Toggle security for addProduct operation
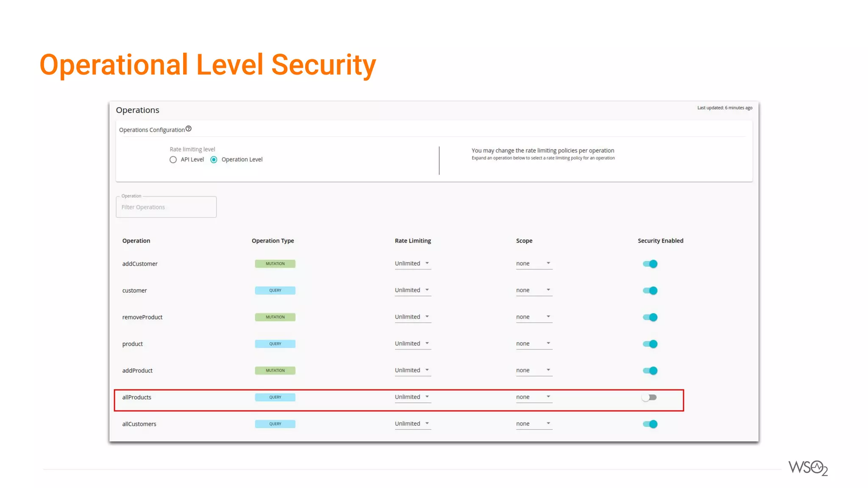The width and height of the screenshot is (868, 488). [650, 371]
